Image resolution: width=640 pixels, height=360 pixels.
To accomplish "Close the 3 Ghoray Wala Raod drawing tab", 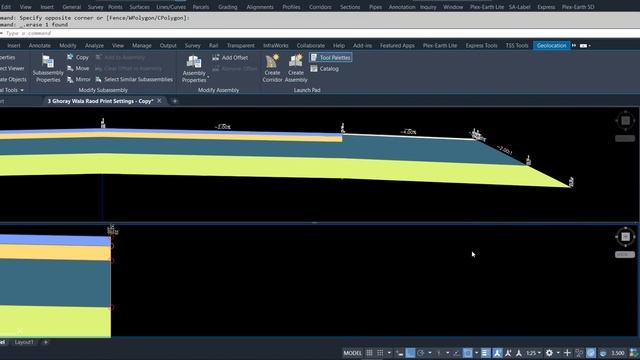I will (x=159, y=101).
